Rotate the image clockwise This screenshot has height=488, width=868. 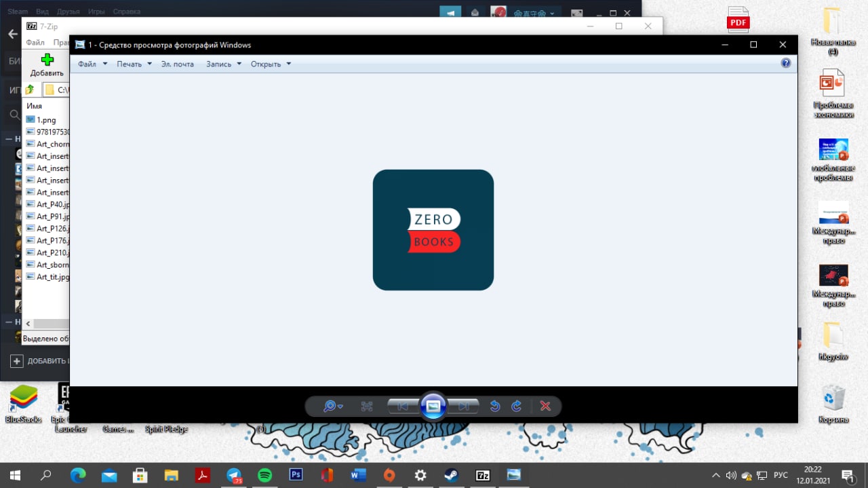click(x=516, y=407)
